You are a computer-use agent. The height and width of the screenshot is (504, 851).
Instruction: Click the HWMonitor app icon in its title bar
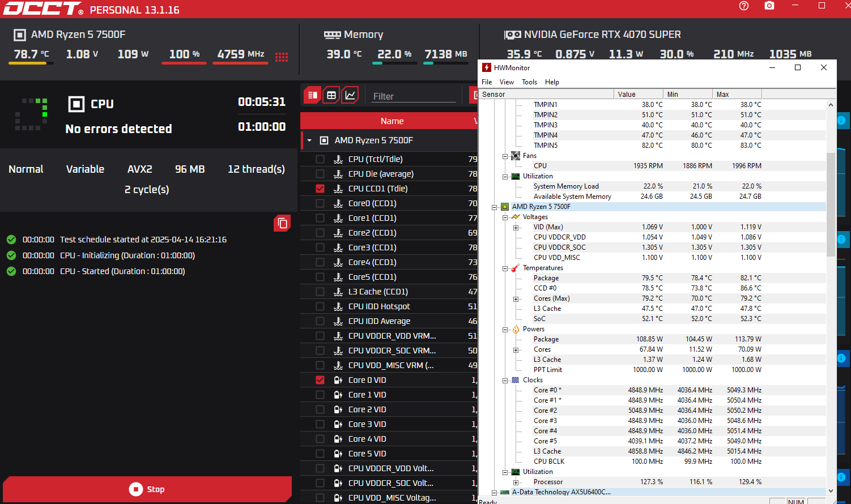click(x=486, y=67)
